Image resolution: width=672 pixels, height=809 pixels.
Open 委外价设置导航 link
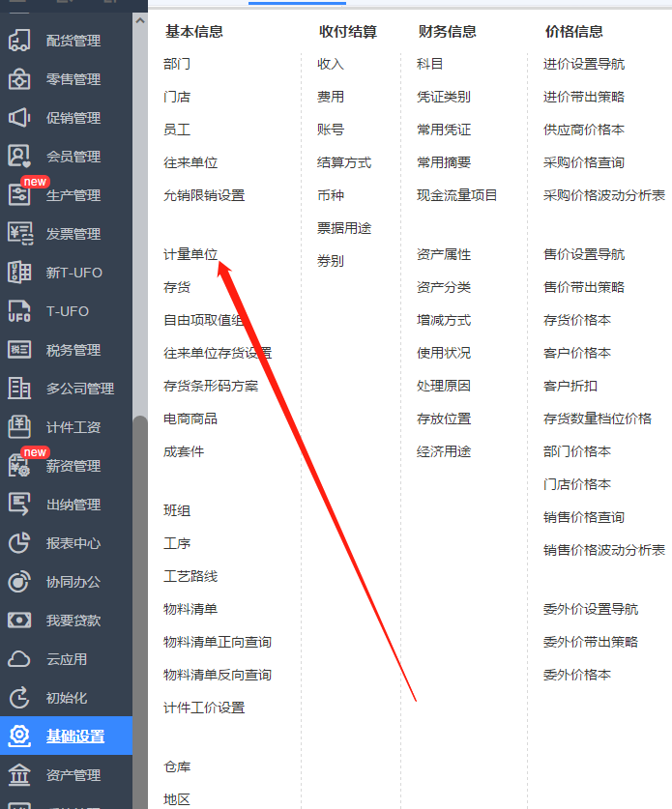591,609
